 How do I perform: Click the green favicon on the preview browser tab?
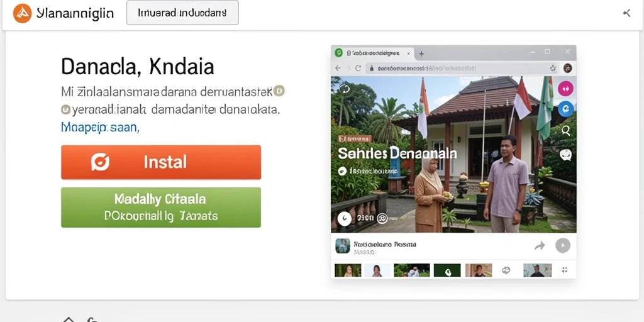tap(339, 53)
